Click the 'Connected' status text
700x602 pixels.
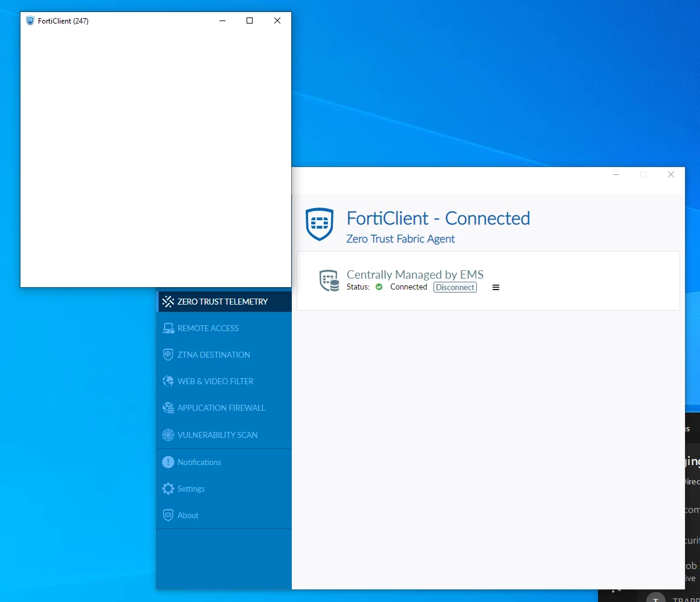408,287
